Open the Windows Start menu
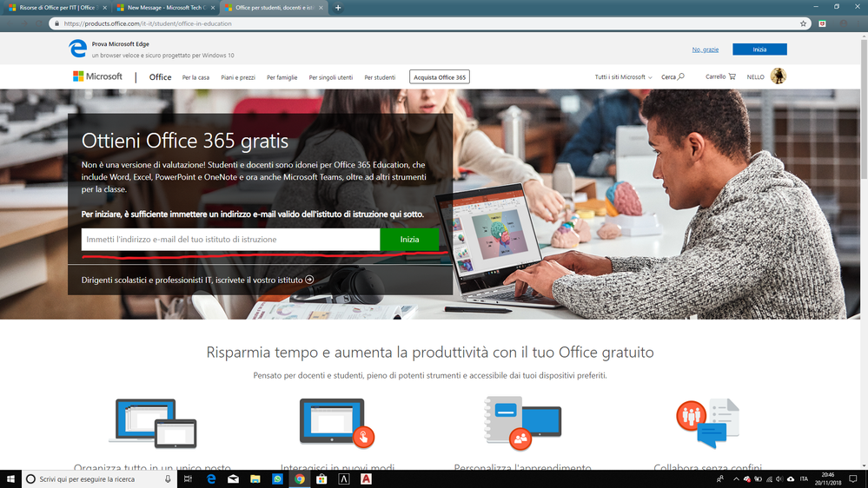The height and width of the screenshot is (488, 868). click(x=10, y=479)
